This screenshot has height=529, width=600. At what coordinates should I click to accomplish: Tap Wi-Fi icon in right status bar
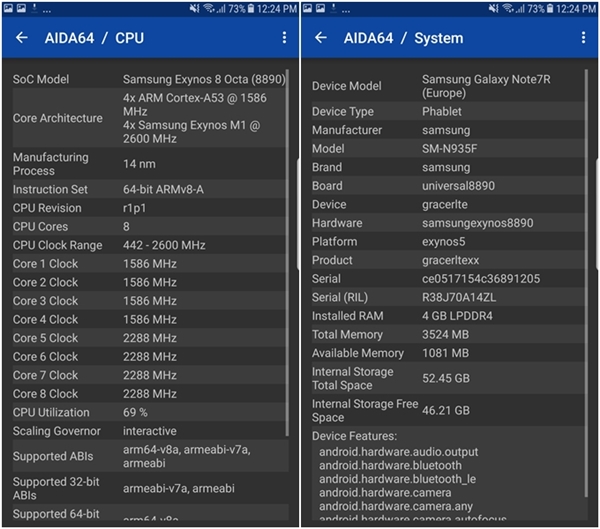pos(508,8)
